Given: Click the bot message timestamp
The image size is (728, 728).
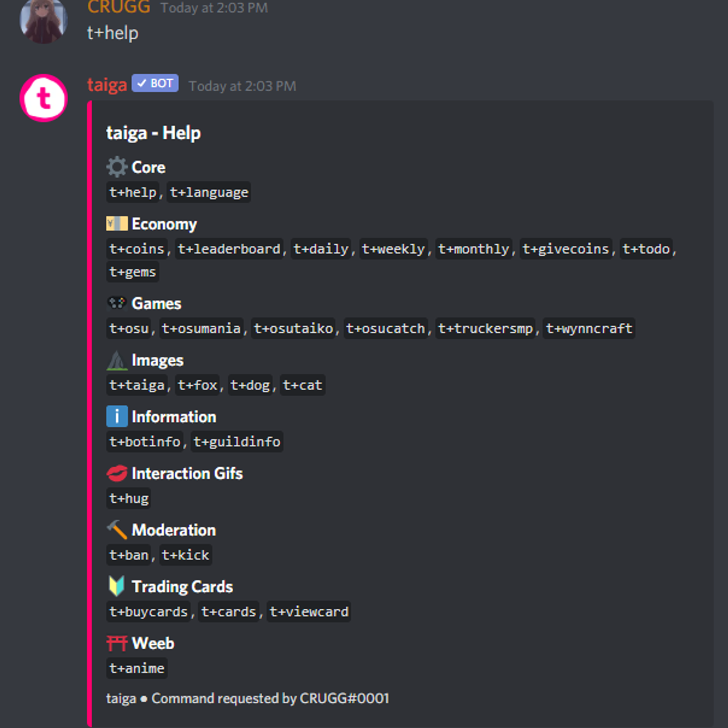Looking at the screenshot, I should click(x=243, y=86).
